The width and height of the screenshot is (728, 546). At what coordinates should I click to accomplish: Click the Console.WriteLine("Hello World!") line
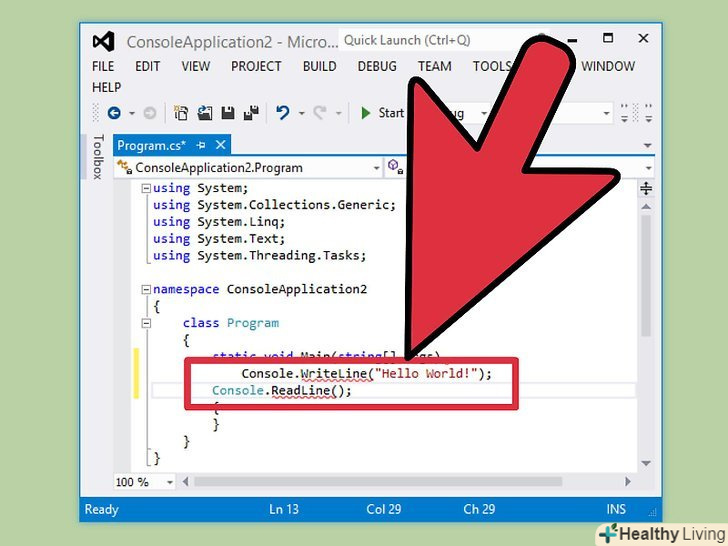point(366,374)
